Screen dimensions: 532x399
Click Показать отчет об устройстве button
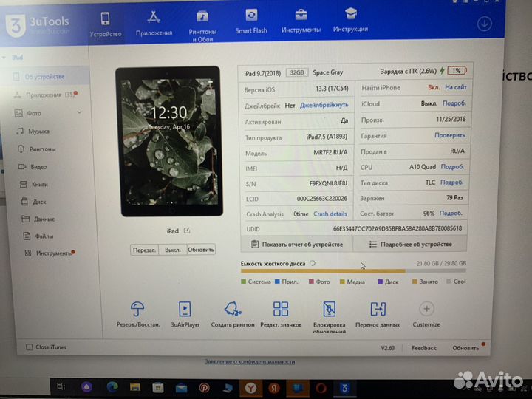coord(297,245)
